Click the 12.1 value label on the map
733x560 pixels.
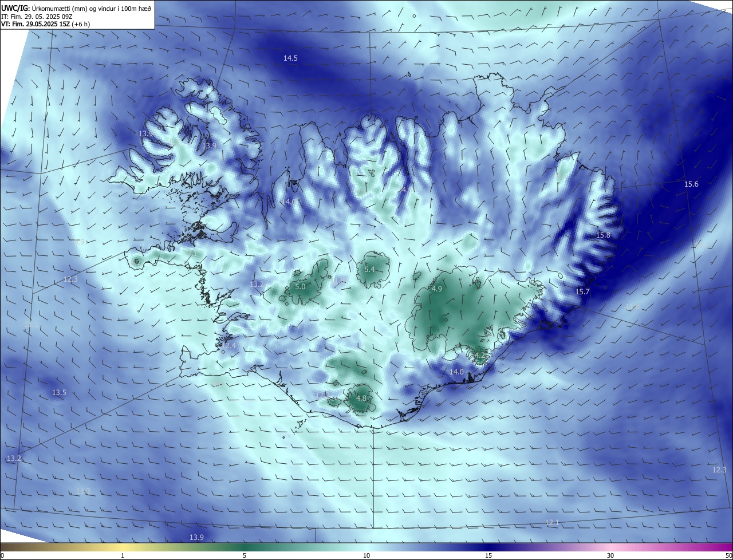point(552,523)
